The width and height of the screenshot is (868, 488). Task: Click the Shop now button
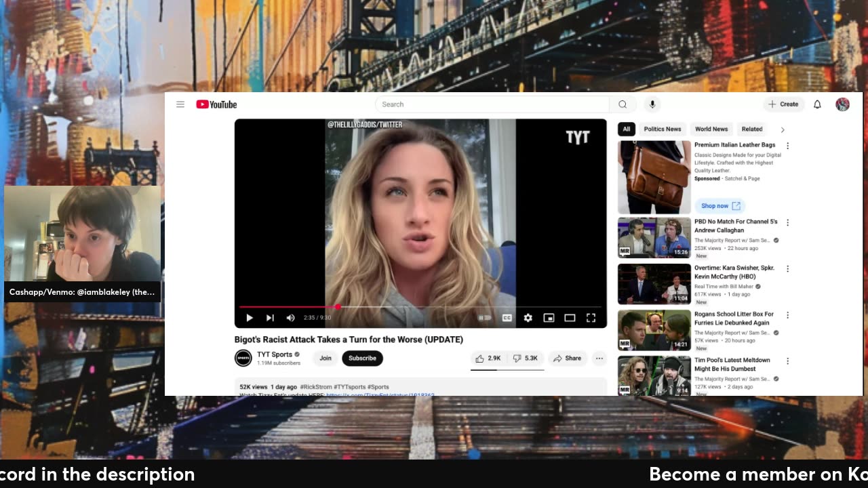click(719, 206)
